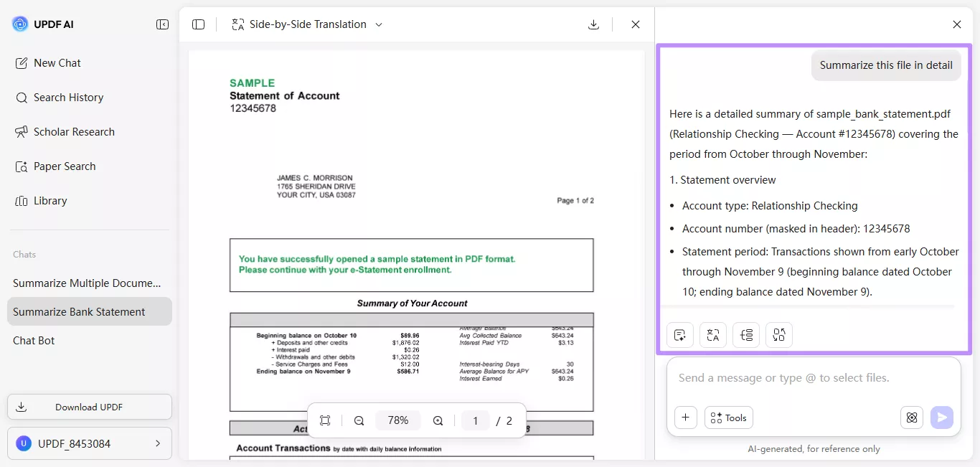The width and height of the screenshot is (980, 467).
Task: Click the translate icon below the response
Action: click(x=713, y=335)
